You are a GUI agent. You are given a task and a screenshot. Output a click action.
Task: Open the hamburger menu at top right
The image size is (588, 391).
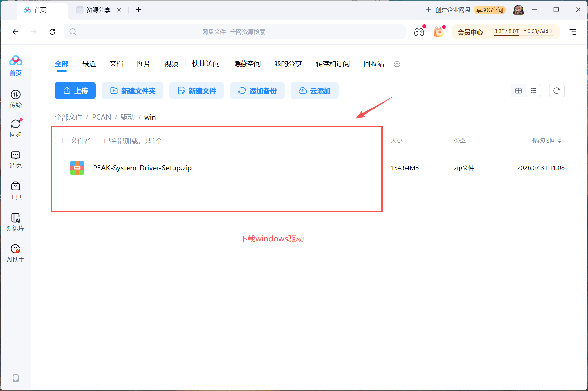[x=573, y=32]
